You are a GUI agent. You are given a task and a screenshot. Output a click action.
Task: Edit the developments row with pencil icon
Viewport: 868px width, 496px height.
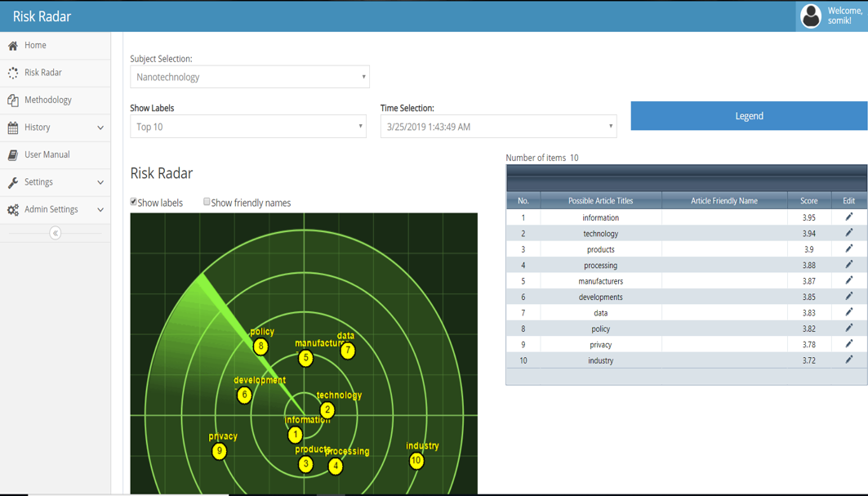[x=849, y=296]
